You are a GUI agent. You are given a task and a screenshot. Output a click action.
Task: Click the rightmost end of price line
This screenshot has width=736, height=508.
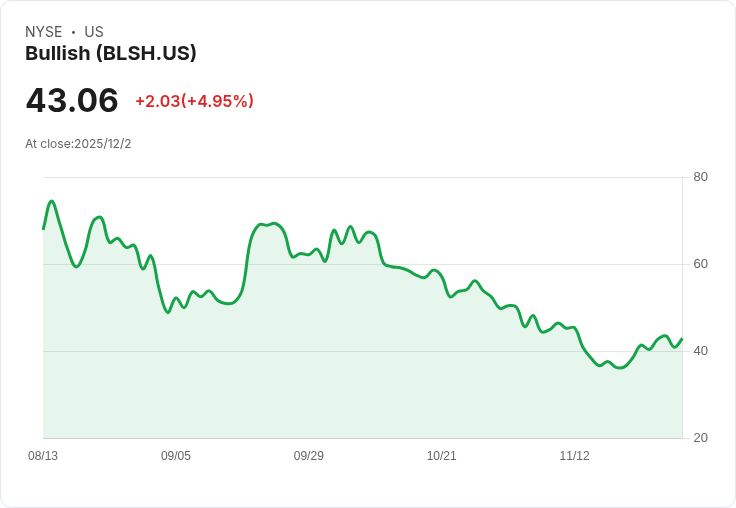682,339
